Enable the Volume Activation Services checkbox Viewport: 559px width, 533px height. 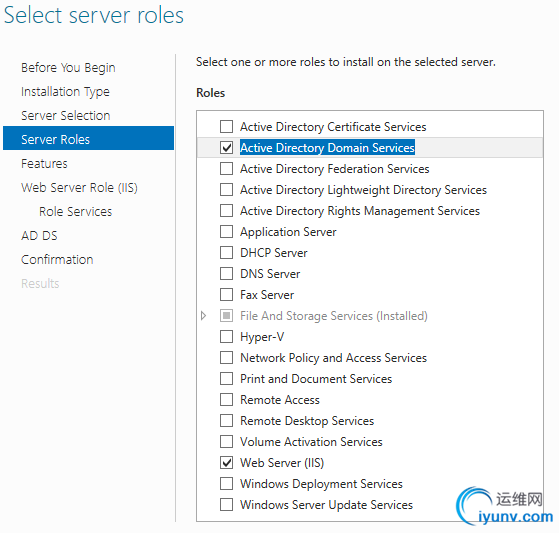[x=226, y=442]
